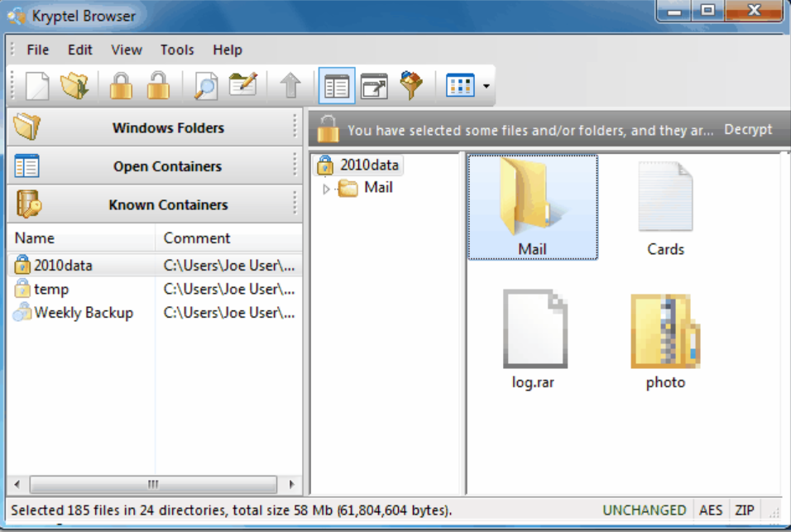Select the Known Containers panel

[x=155, y=204]
